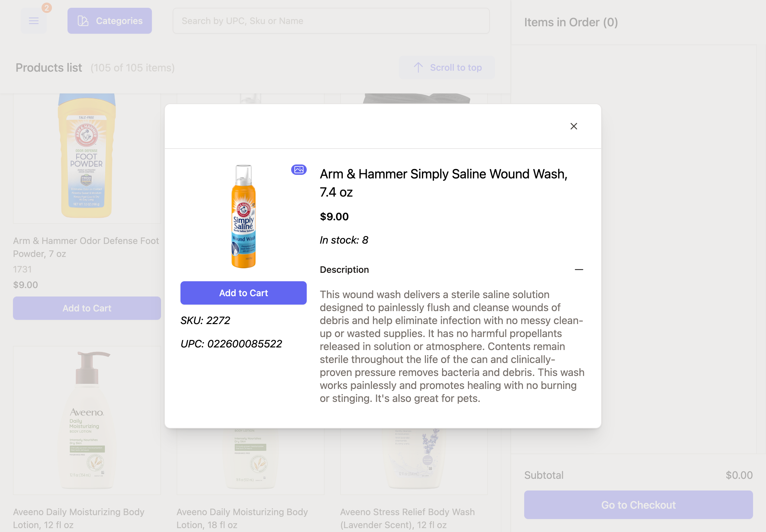Viewport: 766px width, 532px height.
Task: Click Go to Checkout
Action: 638,505
